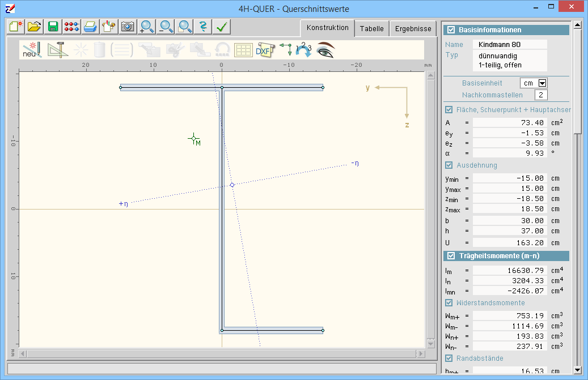Toggle the Trägheitsmomente (m-n) checkbox
Viewport: 588px width, 380px height.
pyautogui.click(x=451, y=256)
